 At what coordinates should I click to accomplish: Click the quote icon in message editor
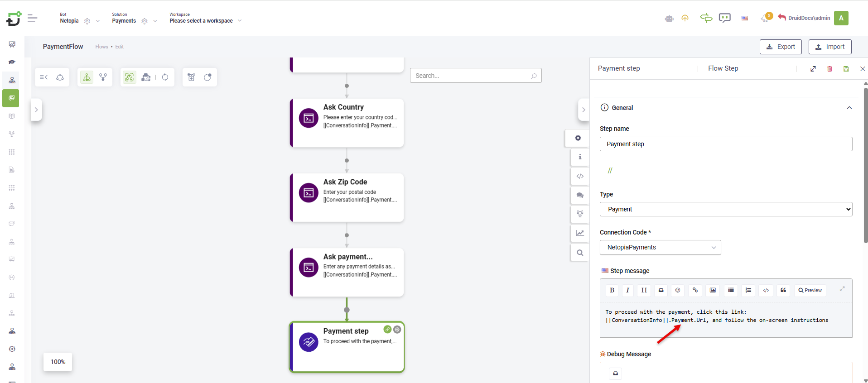[783, 290]
